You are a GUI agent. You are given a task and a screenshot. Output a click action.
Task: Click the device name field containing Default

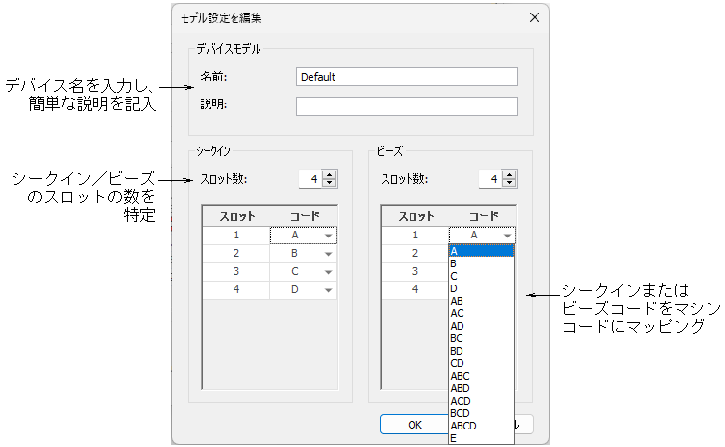(406, 77)
